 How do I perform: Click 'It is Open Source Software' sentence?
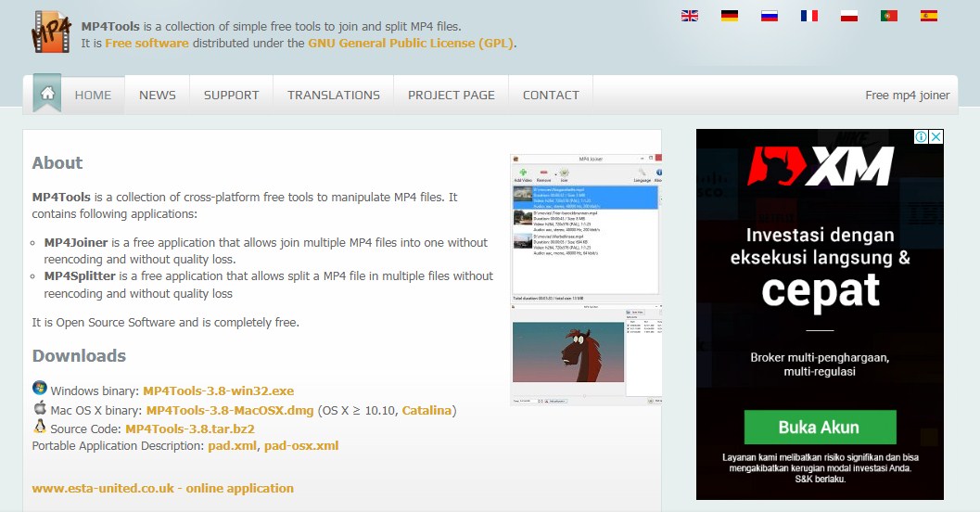[166, 322]
